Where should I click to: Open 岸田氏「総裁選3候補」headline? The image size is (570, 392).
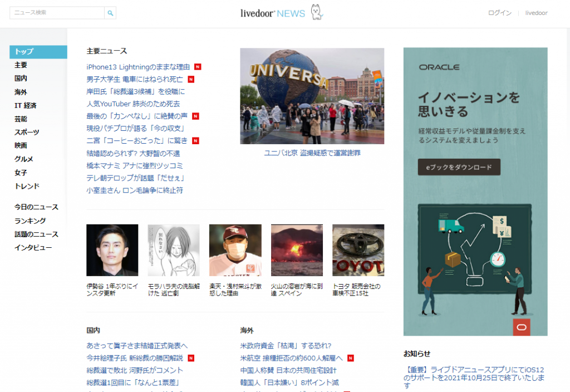[136, 92]
